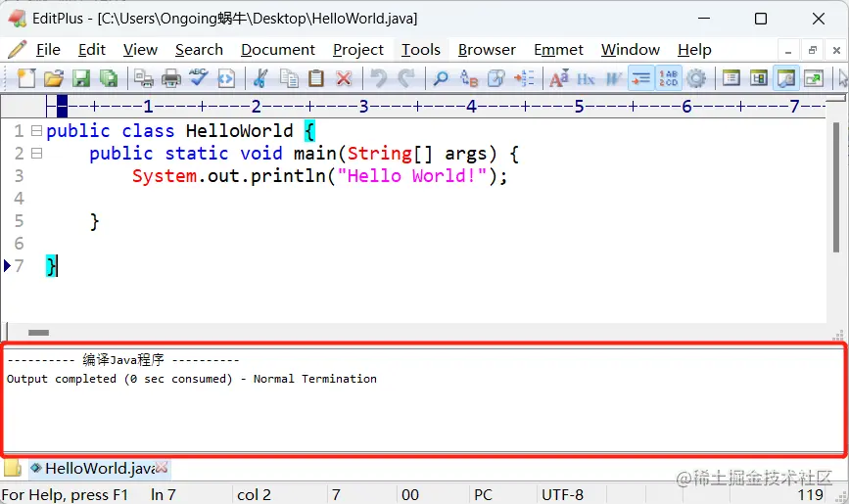Save the file with the floppy icon
Viewport: 849px width, 504px height.
point(81,78)
